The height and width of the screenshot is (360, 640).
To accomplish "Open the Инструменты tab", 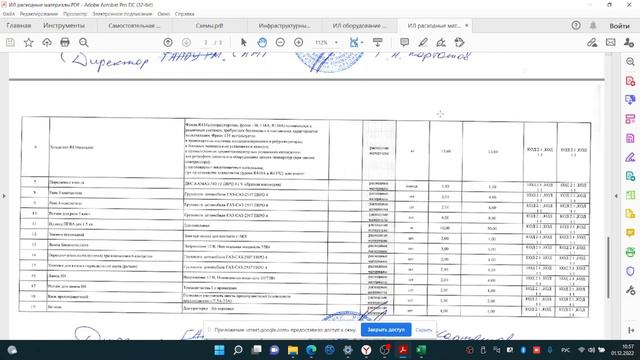I will click(64, 25).
